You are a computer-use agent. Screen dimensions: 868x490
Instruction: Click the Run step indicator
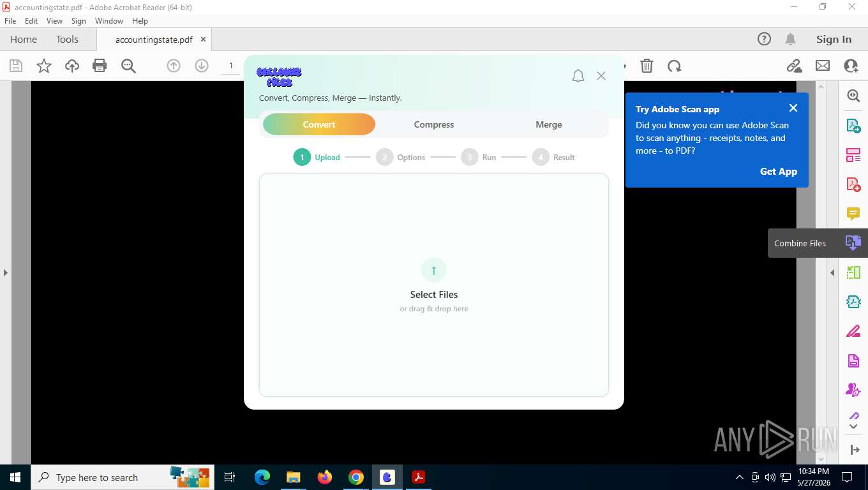click(x=479, y=157)
